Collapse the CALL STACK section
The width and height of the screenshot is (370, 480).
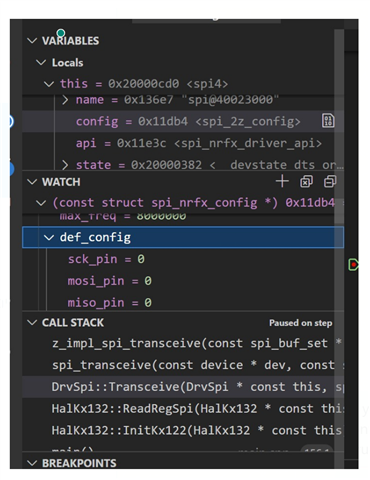[x=32, y=322]
